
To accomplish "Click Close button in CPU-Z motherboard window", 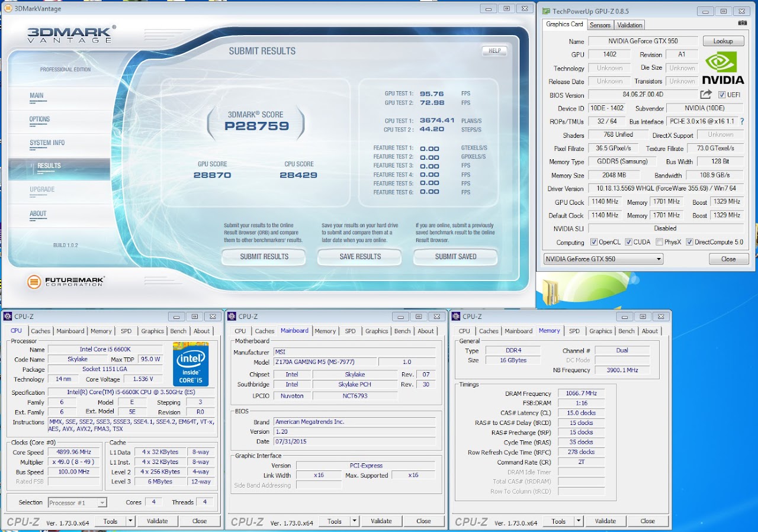I will click(x=423, y=521).
